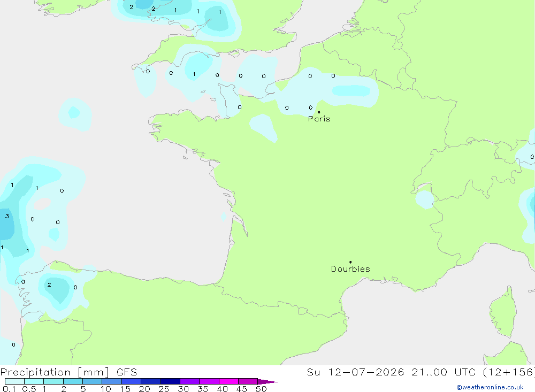Click the '3' precipitation value on the map
This screenshot has width=535, height=392.
[7, 216]
